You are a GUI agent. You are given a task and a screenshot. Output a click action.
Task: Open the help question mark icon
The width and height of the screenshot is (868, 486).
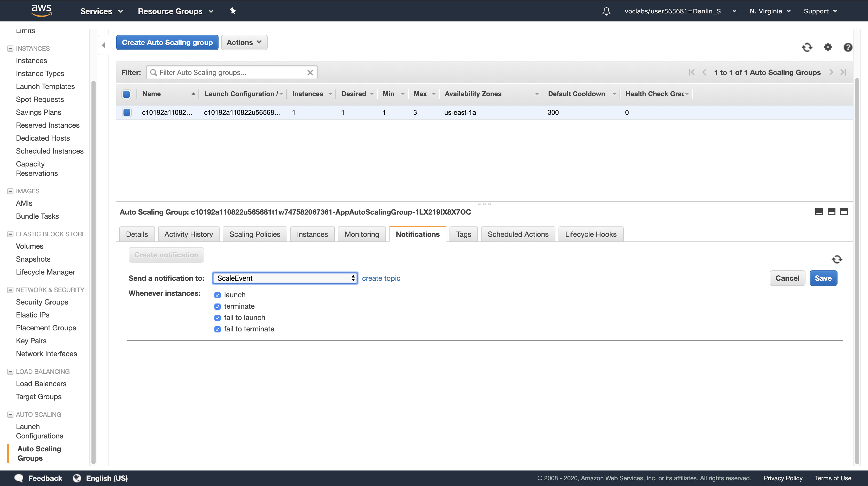pos(848,47)
